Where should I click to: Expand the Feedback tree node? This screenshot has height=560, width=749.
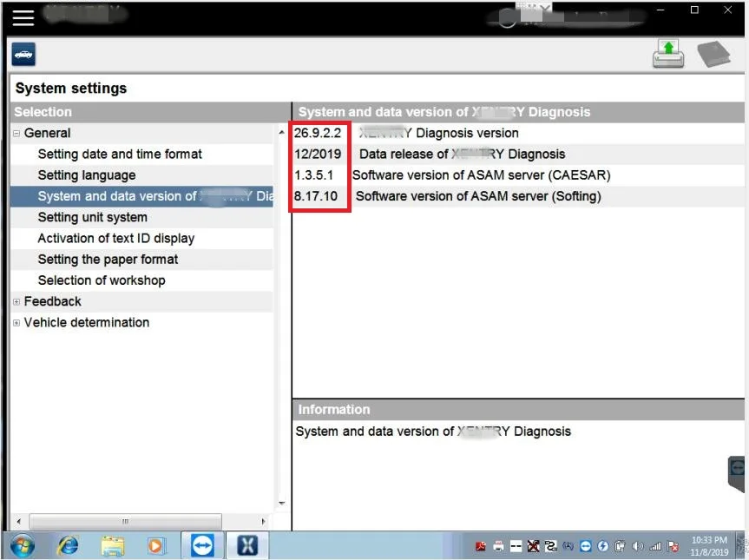16,301
